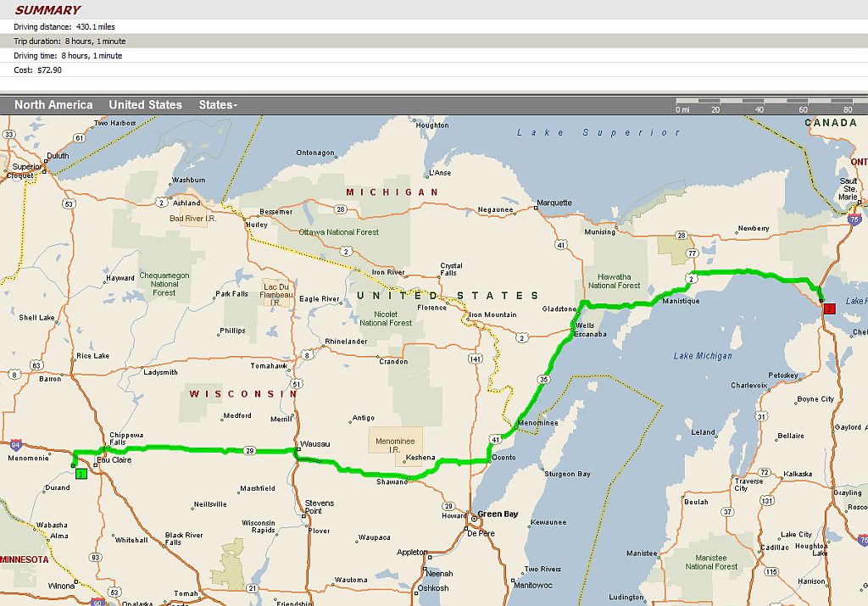This screenshot has width=868, height=606.
Task: Click the Stevens Point city label
Action: pyautogui.click(x=320, y=507)
